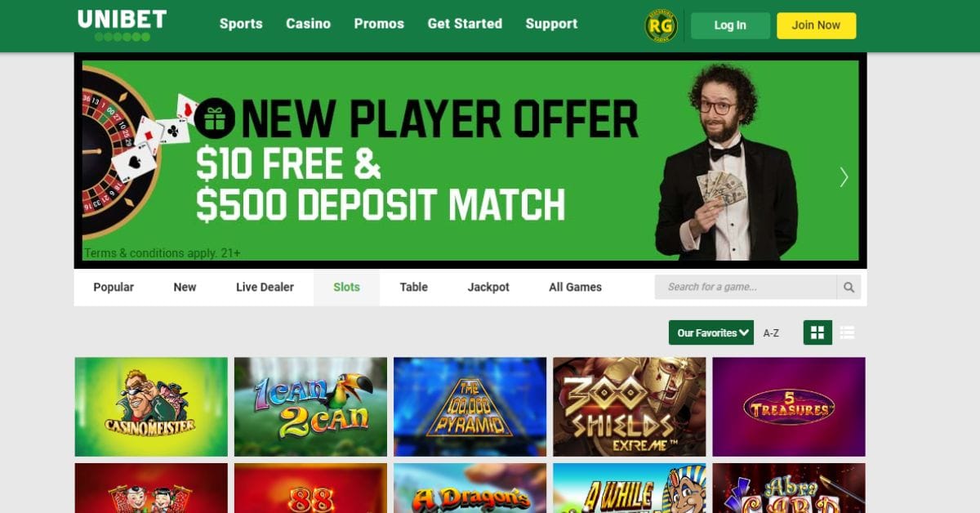Screen dimensions: 980x513
Task: Expand the Our Favorites dropdown
Action: tap(711, 332)
